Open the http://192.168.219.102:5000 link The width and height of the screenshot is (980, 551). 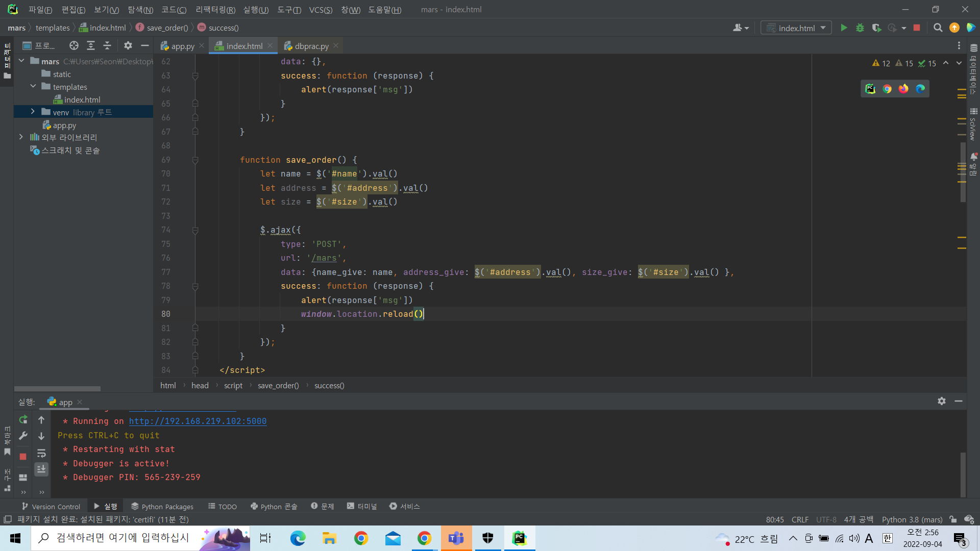coord(198,421)
